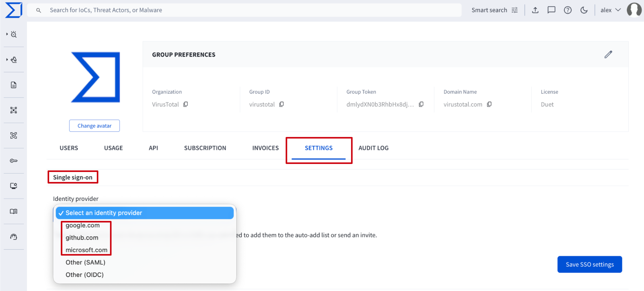Open the SUBSCRIPTION tab
This screenshot has width=644, height=291.
(205, 148)
